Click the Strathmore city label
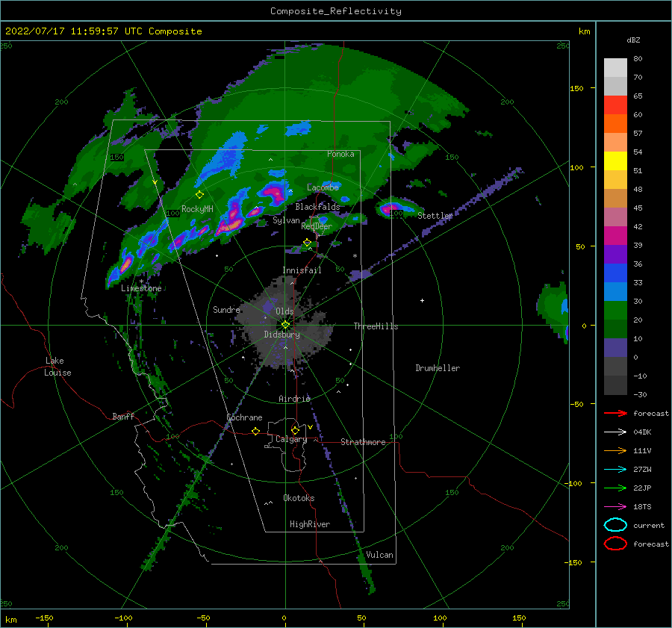Image resolution: width=672 pixels, height=628 pixels. (363, 442)
